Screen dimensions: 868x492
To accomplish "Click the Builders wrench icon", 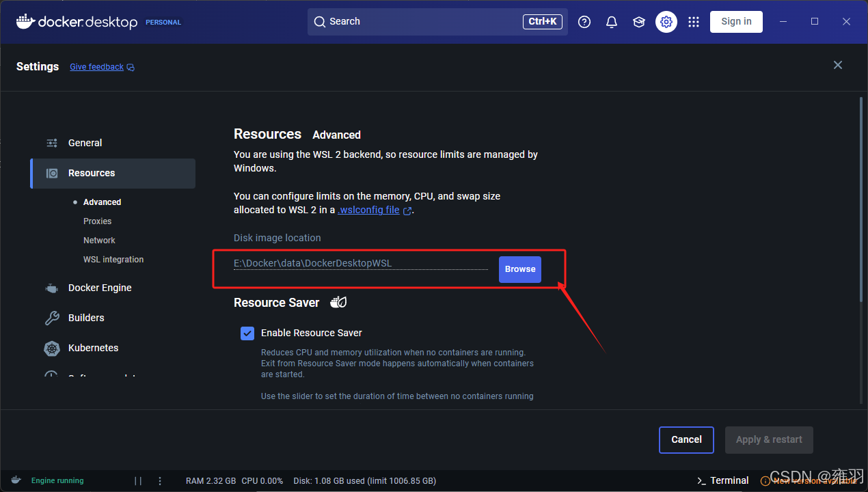I will pos(52,318).
